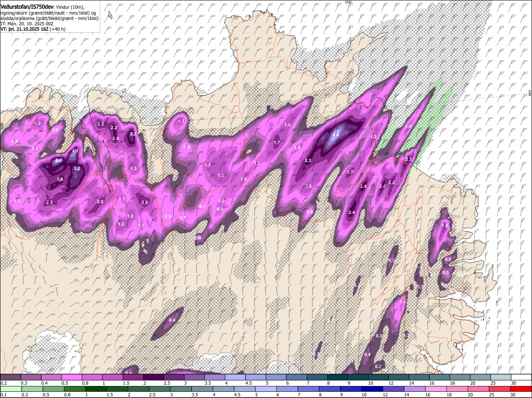This screenshot has height=398, width=532.
Task: Click pink 0.5–0.8 swatch in upper legend row
Action: coord(71,377)
